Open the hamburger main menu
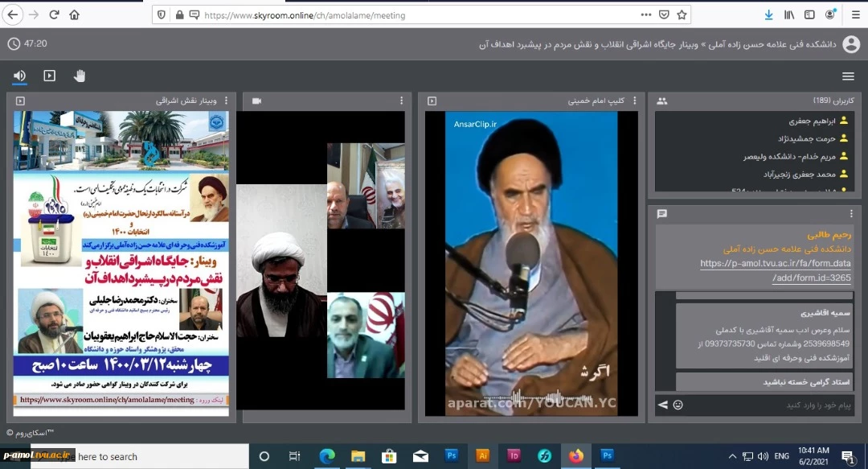This screenshot has width=868, height=469. 848,76
